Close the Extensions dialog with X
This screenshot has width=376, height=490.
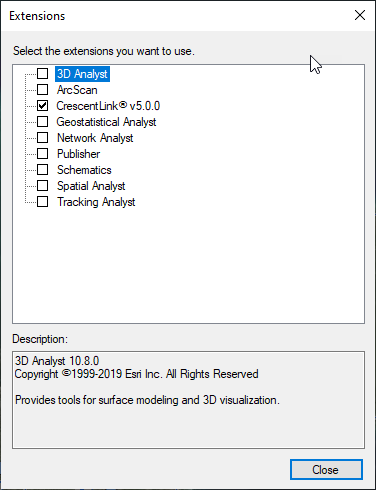[360, 15]
